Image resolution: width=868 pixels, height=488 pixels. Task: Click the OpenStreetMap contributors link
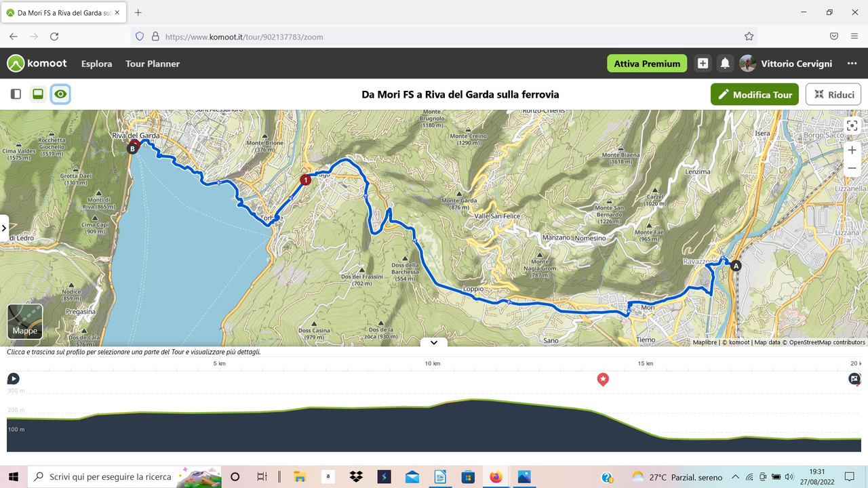[827, 342]
